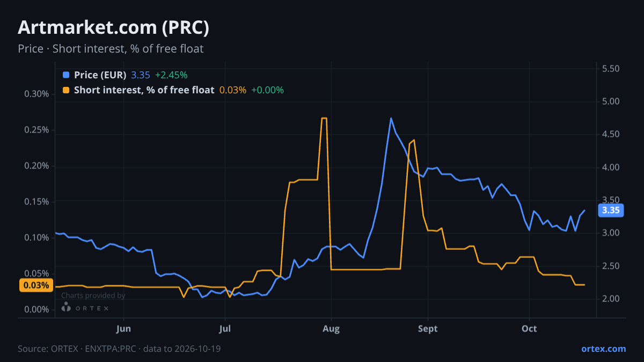Click the 0.10% left axis label
Image resolution: width=644 pixels, height=362 pixels.
(36, 238)
